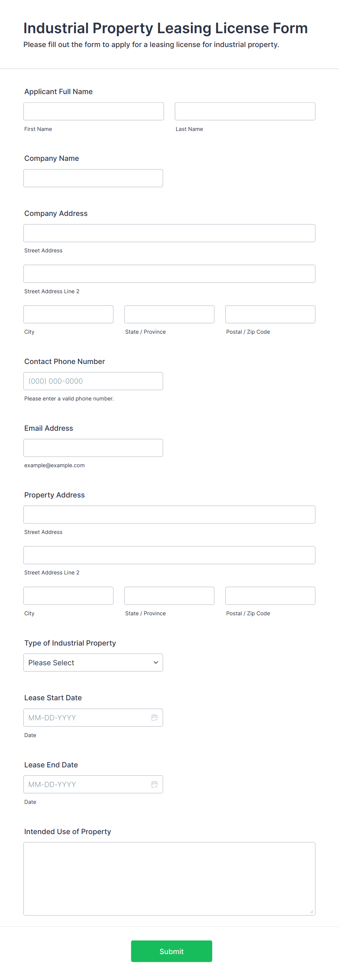Select the Property Address Street Address field
The width and height of the screenshot is (339, 980).
click(169, 514)
